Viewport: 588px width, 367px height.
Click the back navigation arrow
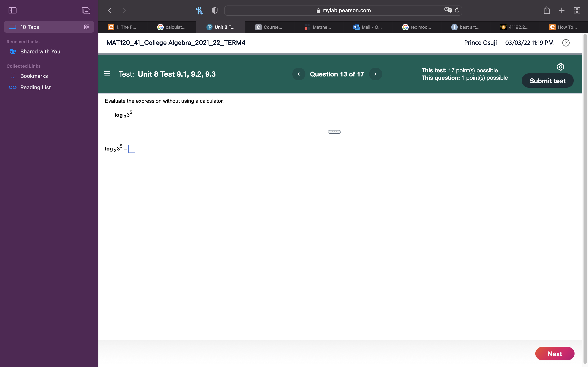click(x=110, y=10)
